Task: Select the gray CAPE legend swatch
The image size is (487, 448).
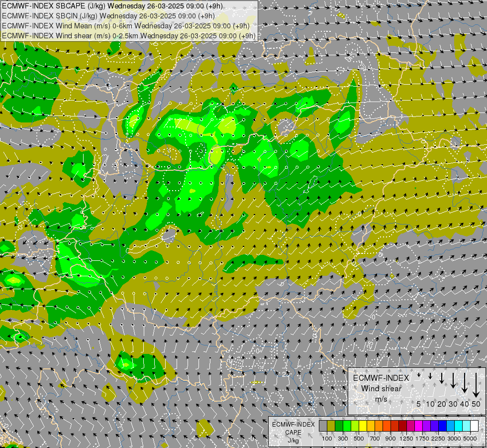Action: coord(323,426)
